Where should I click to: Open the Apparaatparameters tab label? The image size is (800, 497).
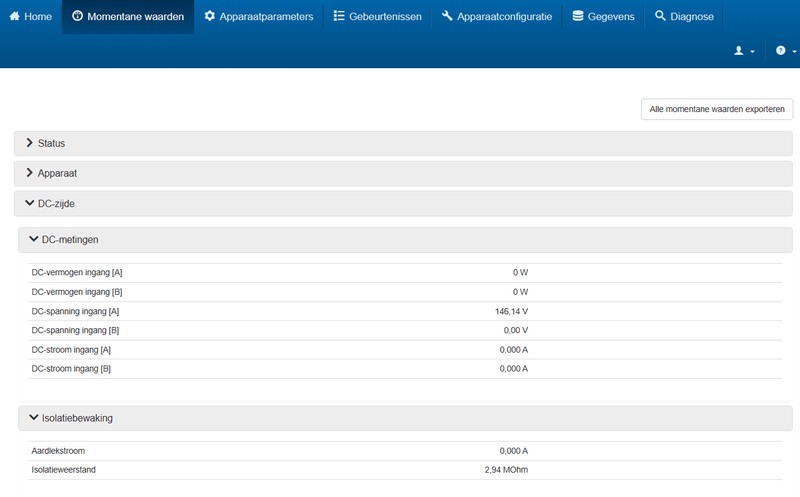click(x=266, y=16)
